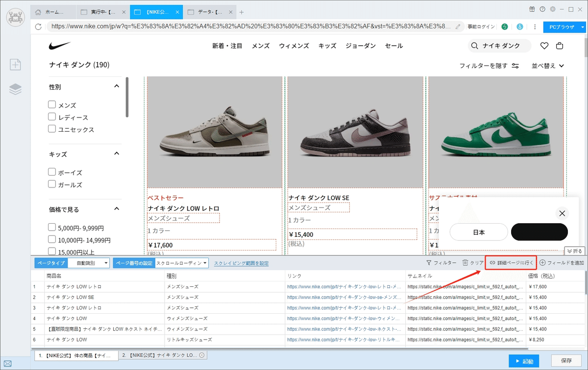Switch to the 実行中 tab
The image size is (588, 370).
click(x=103, y=12)
